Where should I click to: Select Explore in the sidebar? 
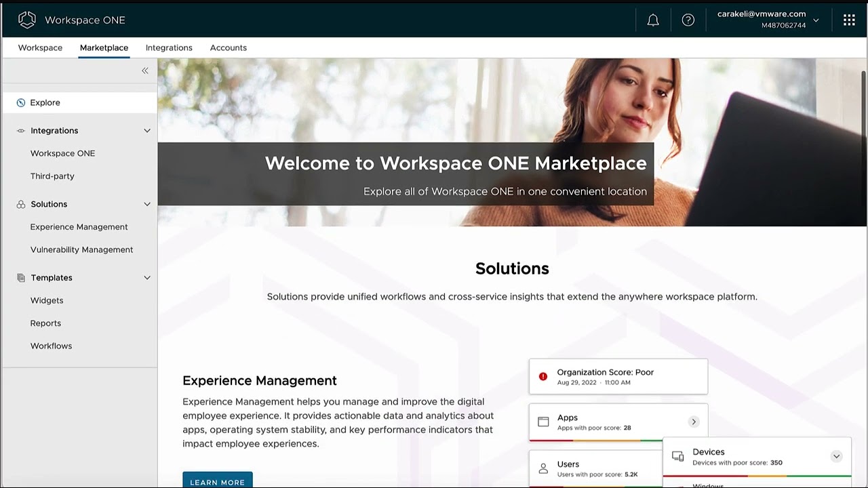pos(79,102)
